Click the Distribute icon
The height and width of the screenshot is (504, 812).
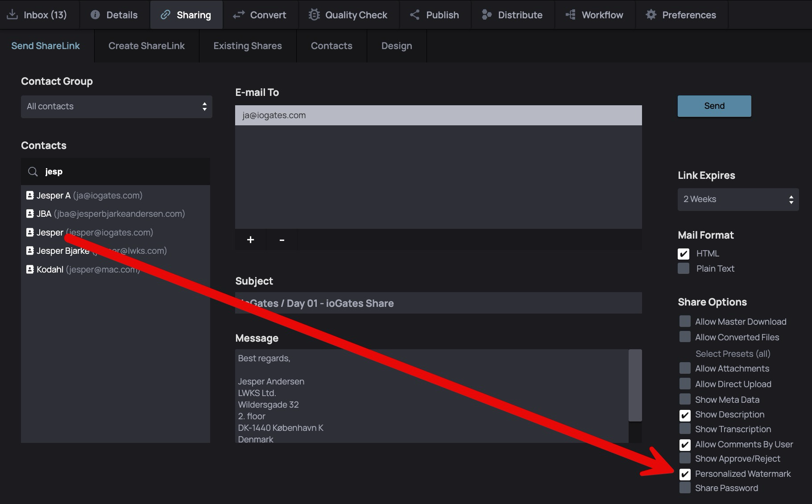coord(486,15)
